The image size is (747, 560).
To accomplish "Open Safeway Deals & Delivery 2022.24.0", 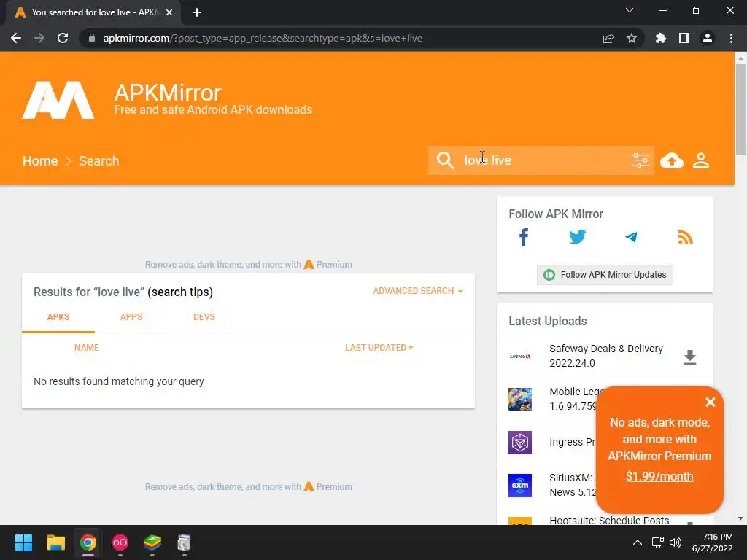I will pos(606,356).
